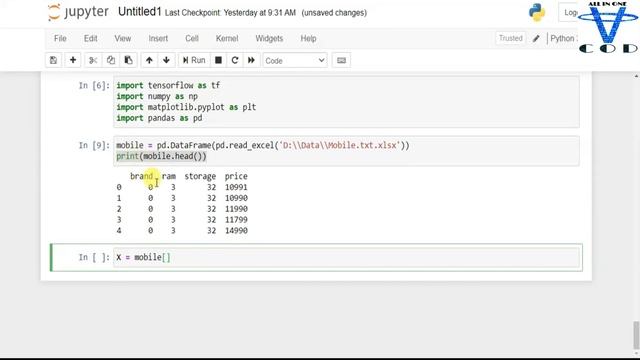Click into the imports code cell
Viewport: 640px width, 360px height.
[346, 102]
